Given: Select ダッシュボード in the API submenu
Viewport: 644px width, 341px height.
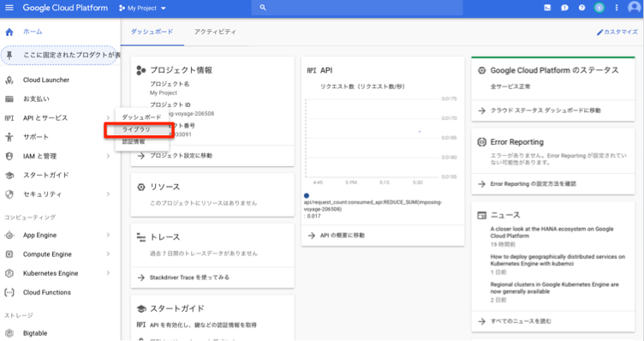Looking at the screenshot, I should [x=141, y=117].
